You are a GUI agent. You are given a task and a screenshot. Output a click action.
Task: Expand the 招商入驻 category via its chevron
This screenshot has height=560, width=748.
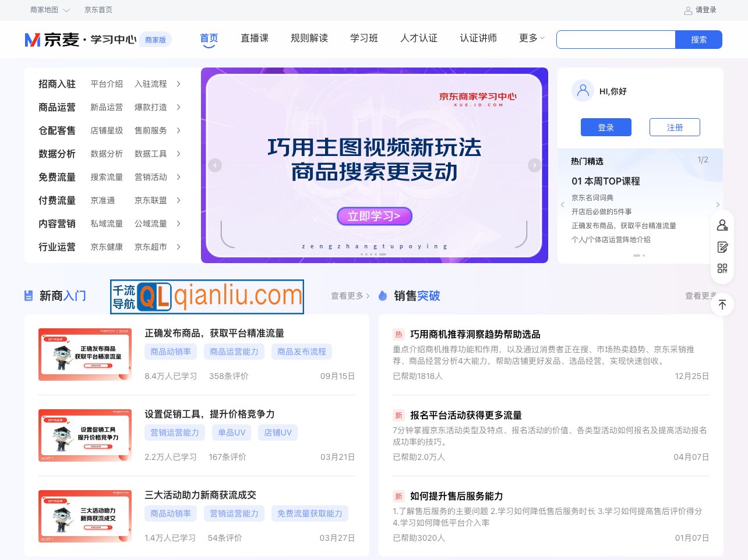(x=178, y=84)
